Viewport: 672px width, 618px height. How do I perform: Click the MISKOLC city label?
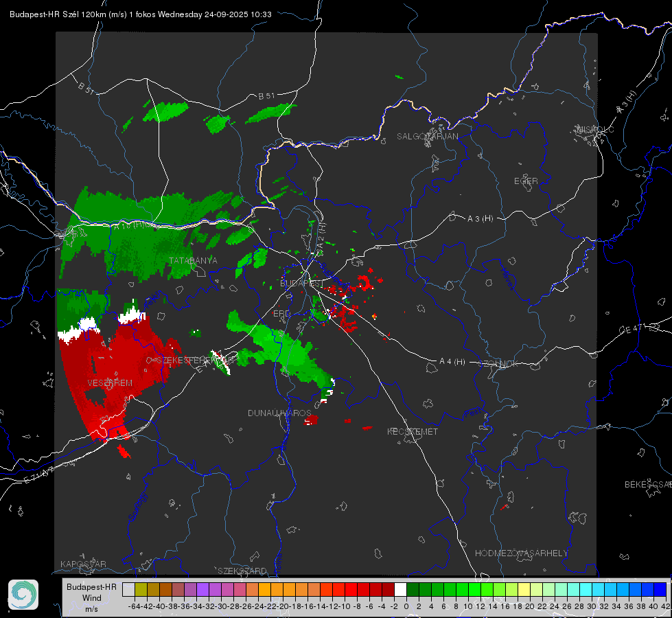[595, 129]
